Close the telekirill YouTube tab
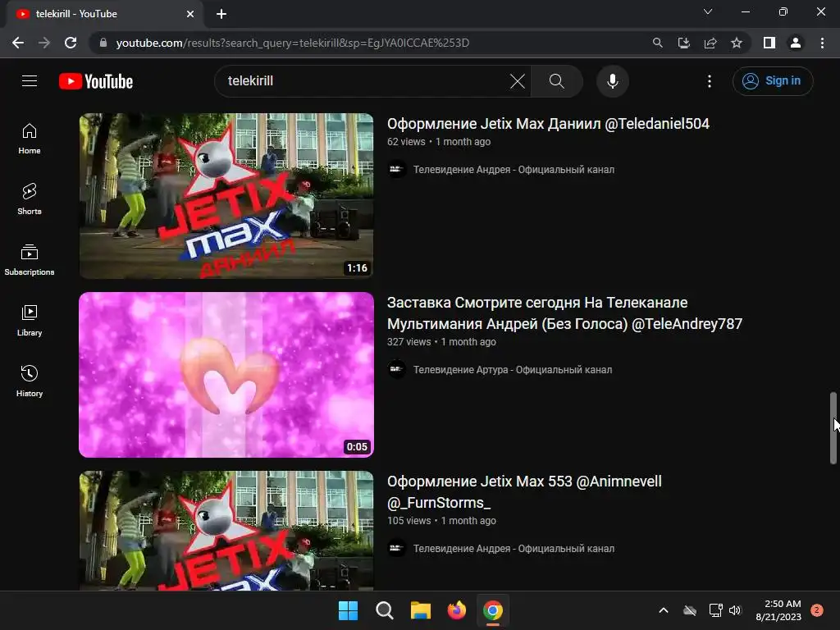Screen dimensions: 840x630 (190, 14)
